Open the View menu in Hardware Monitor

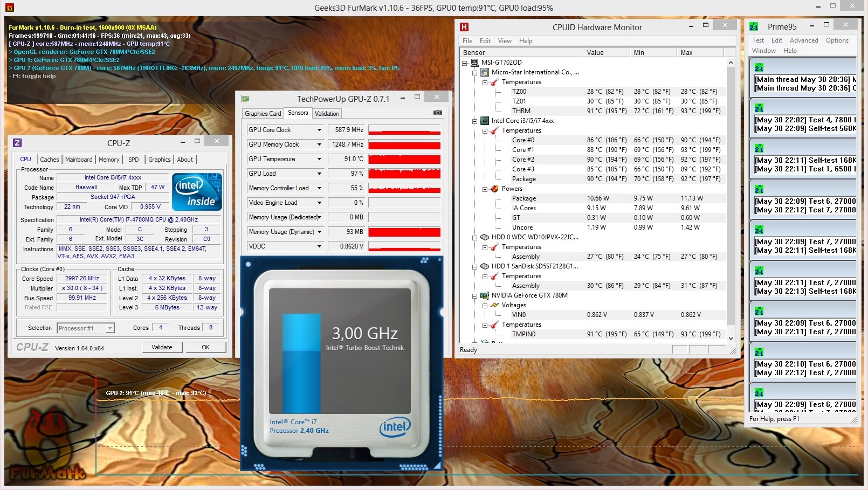[x=505, y=41]
